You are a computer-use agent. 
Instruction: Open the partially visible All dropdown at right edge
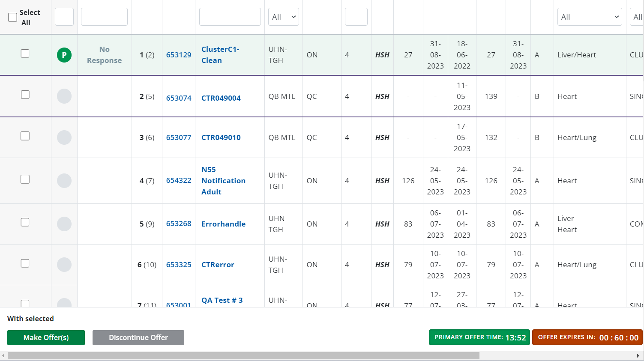click(637, 17)
